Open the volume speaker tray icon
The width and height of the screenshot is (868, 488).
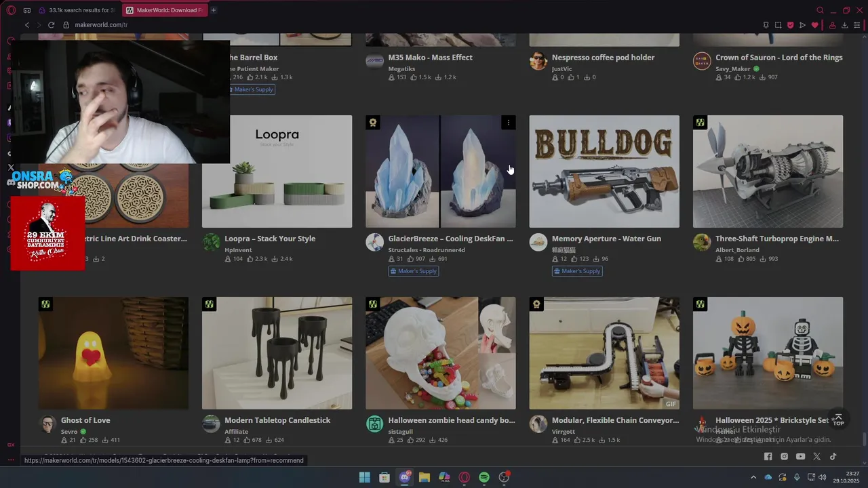[x=823, y=477]
